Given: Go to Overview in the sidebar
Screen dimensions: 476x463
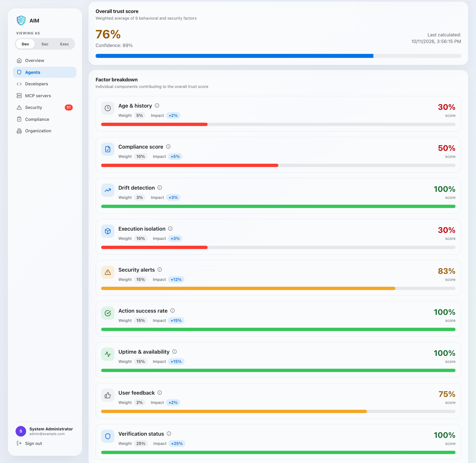Looking at the screenshot, I should coord(45,61).
